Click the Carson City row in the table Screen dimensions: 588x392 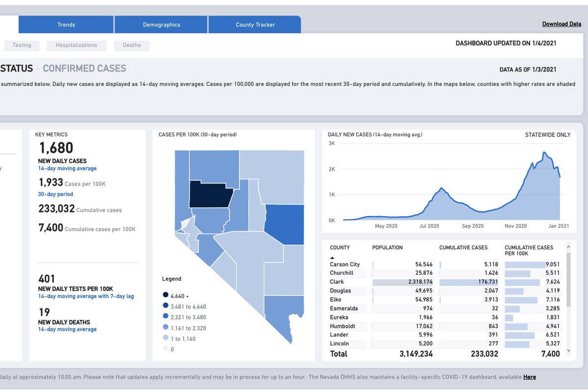point(345,264)
